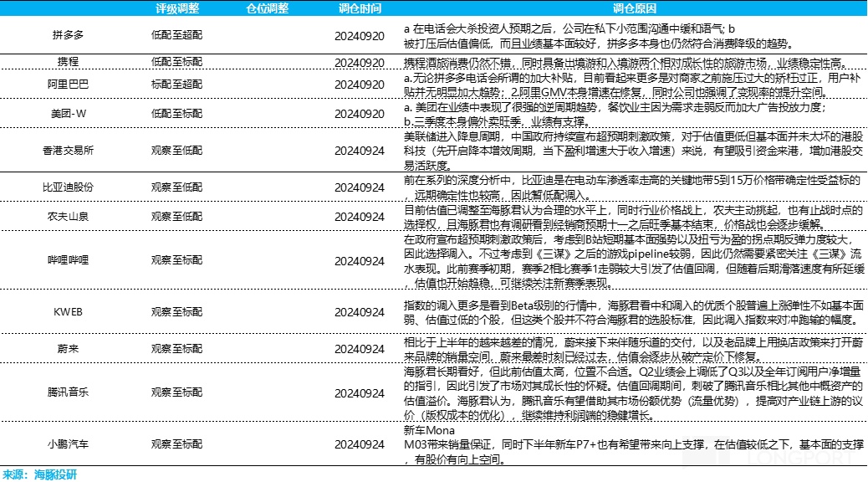The image size is (868, 482).
Task: Click 观察至低配 rating in 比亚迪股份 row
Action: (x=176, y=187)
